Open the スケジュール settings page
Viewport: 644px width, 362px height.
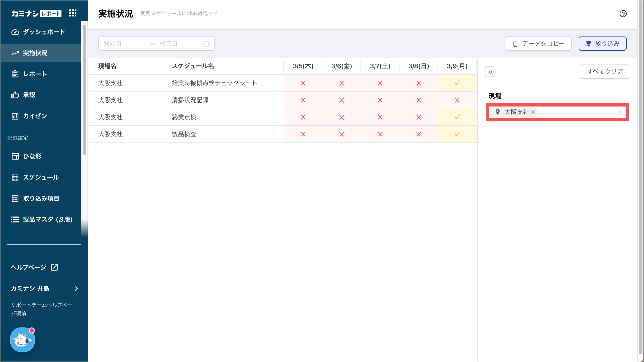click(x=41, y=177)
